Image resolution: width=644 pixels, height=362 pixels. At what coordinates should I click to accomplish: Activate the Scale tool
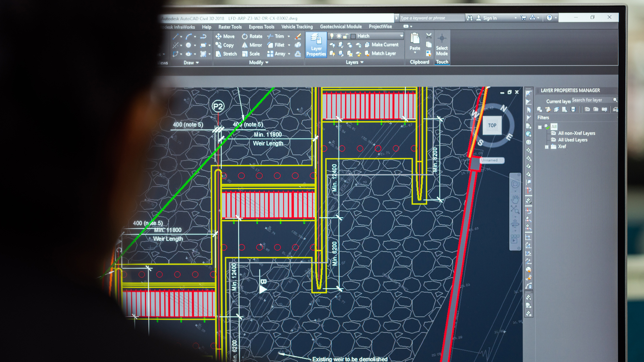pos(251,54)
